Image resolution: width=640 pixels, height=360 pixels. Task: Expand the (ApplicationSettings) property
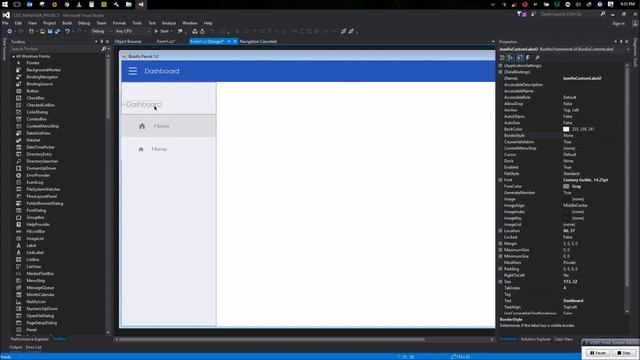tap(501, 65)
